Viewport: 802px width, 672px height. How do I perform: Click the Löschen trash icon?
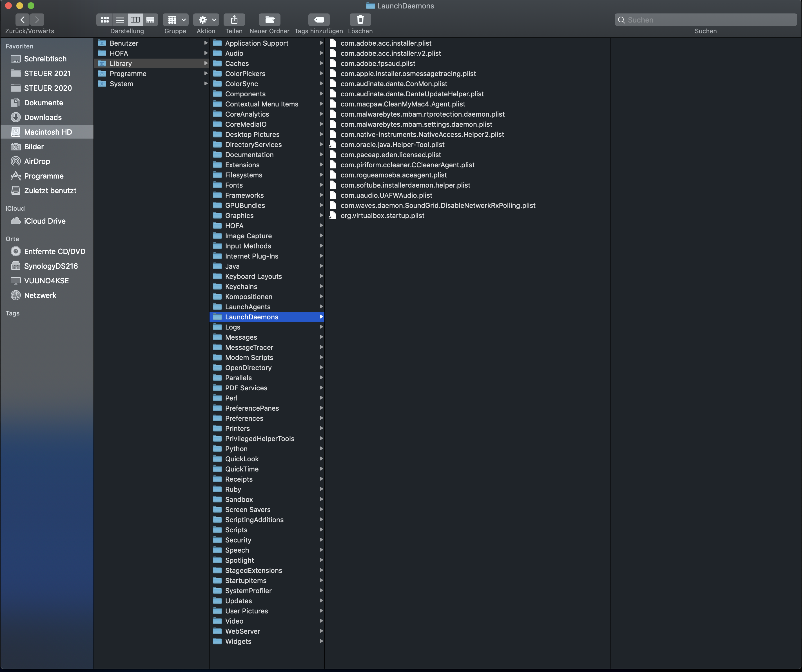(360, 19)
